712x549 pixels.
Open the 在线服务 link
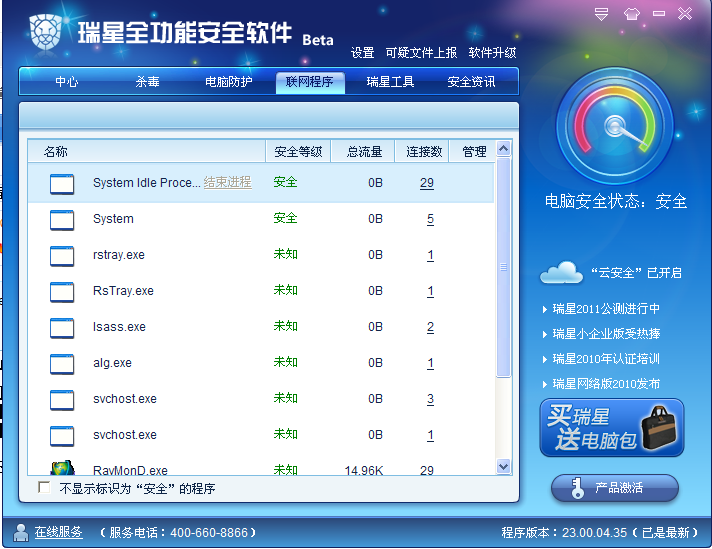[x=59, y=532]
